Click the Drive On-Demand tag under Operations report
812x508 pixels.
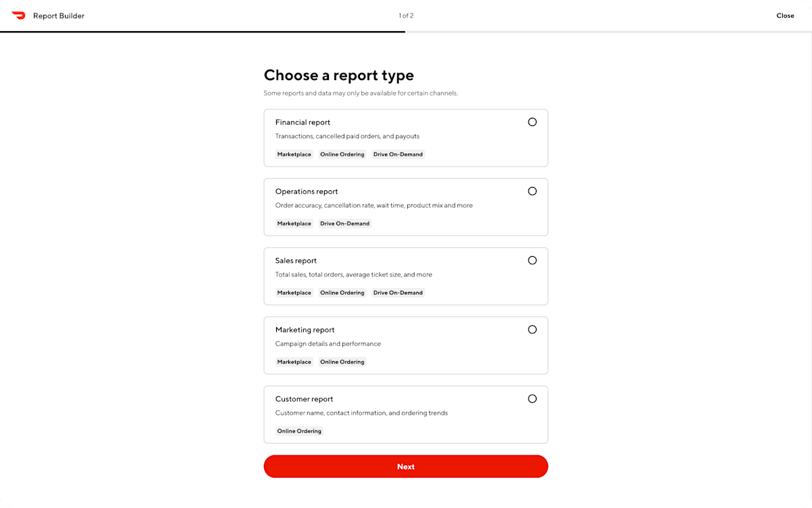pyautogui.click(x=344, y=223)
